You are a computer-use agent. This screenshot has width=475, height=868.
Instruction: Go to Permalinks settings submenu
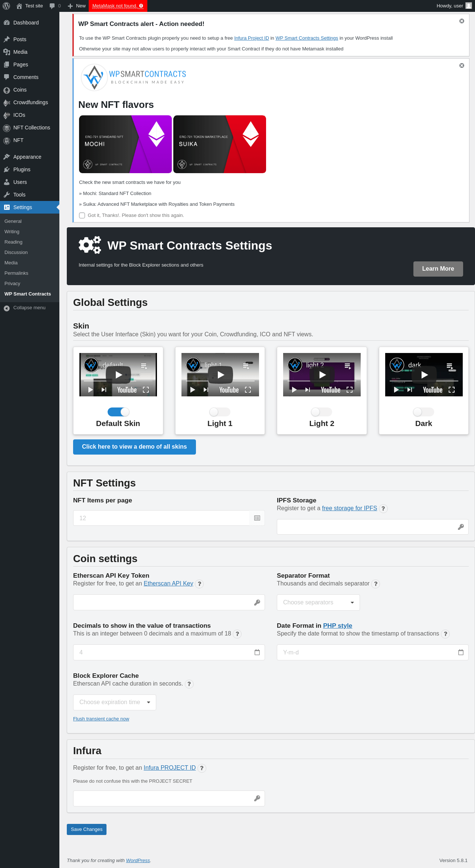(16, 273)
